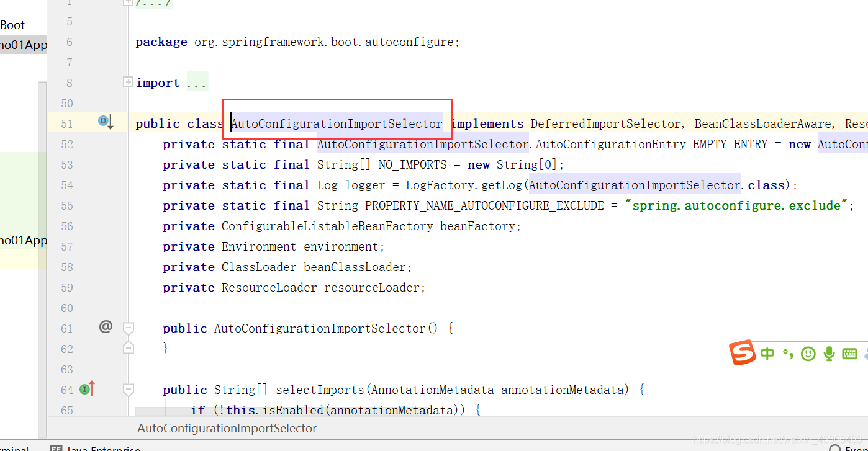Open emoji panel on Sogou toolbar
This screenshot has width=868, height=451.
tap(808, 354)
